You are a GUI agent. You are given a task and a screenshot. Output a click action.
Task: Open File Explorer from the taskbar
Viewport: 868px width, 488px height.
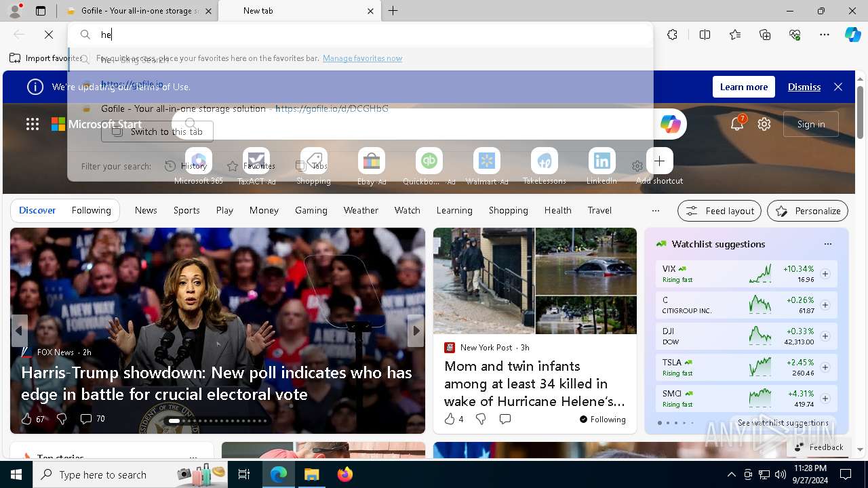(x=311, y=474)
